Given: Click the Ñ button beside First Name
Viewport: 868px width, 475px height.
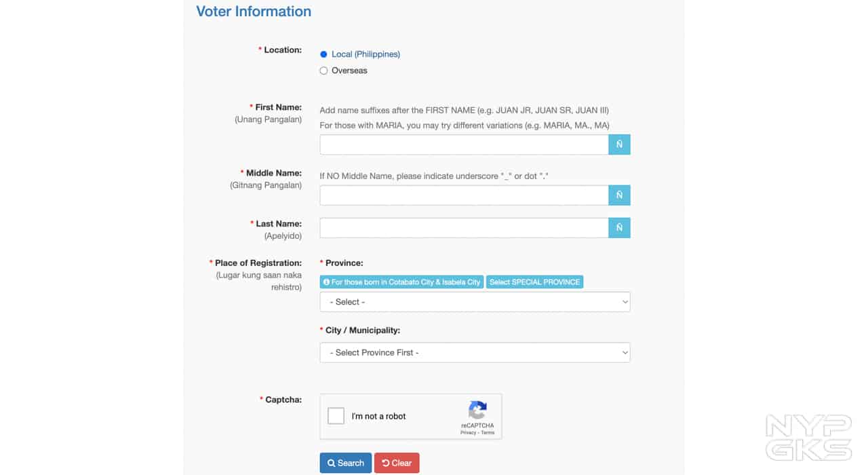Looking at the screenshot, I should coord(619,145).
